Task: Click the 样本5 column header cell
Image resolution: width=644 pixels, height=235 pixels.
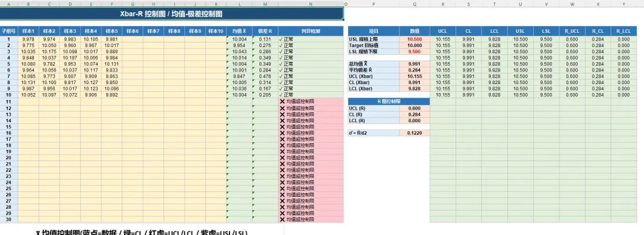Action: tap(112, 31)
